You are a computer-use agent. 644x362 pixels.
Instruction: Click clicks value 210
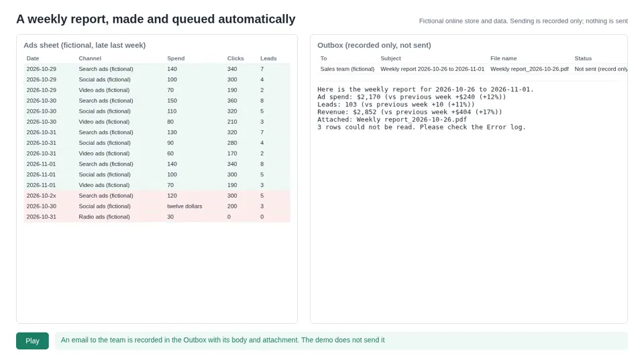click(232, 122)
